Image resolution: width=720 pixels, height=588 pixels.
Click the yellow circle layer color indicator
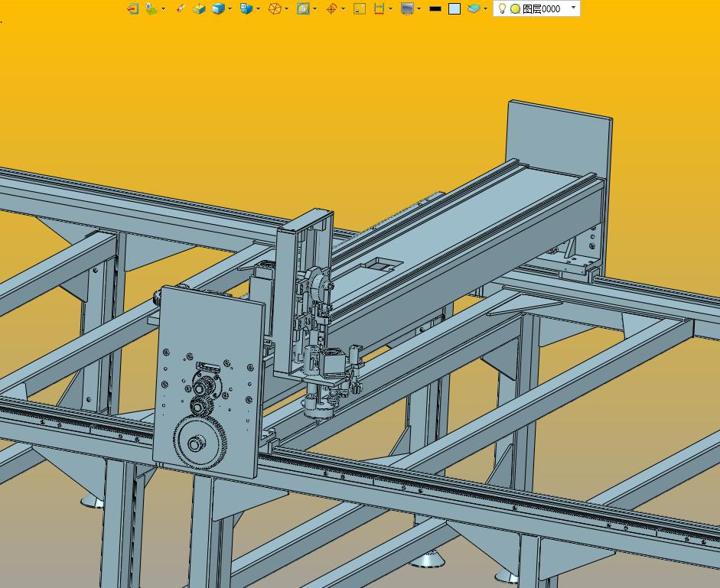(515, 8)
